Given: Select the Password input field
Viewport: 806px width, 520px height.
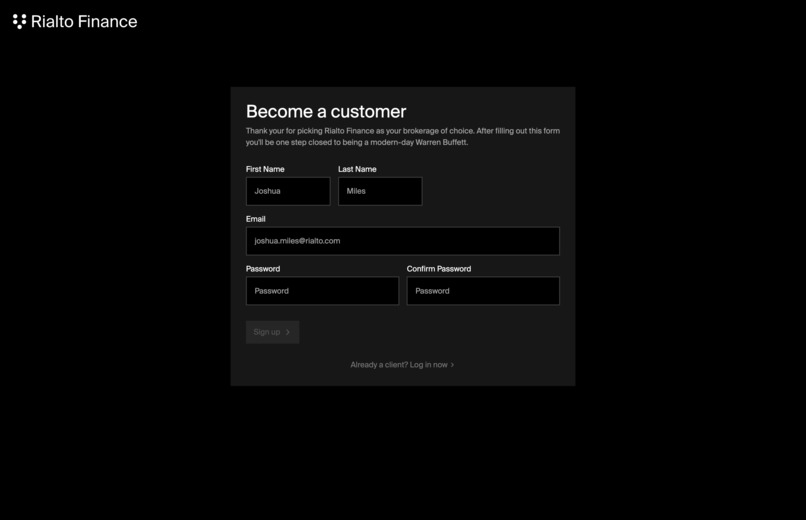Looking at the screenshot, I should [322, 291].
